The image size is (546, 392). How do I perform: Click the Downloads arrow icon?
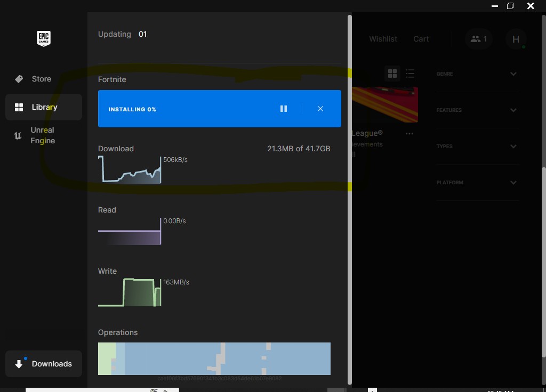(19, 364)
